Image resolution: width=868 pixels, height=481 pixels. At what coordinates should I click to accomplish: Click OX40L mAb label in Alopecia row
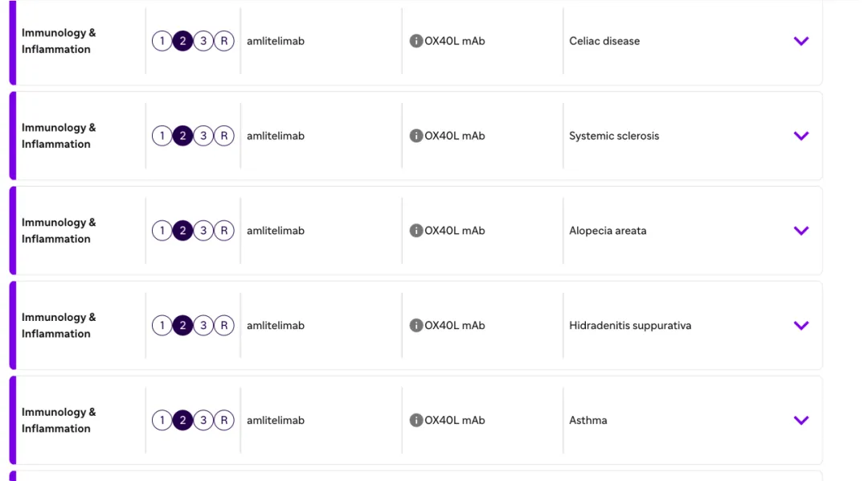click(455, 231)
